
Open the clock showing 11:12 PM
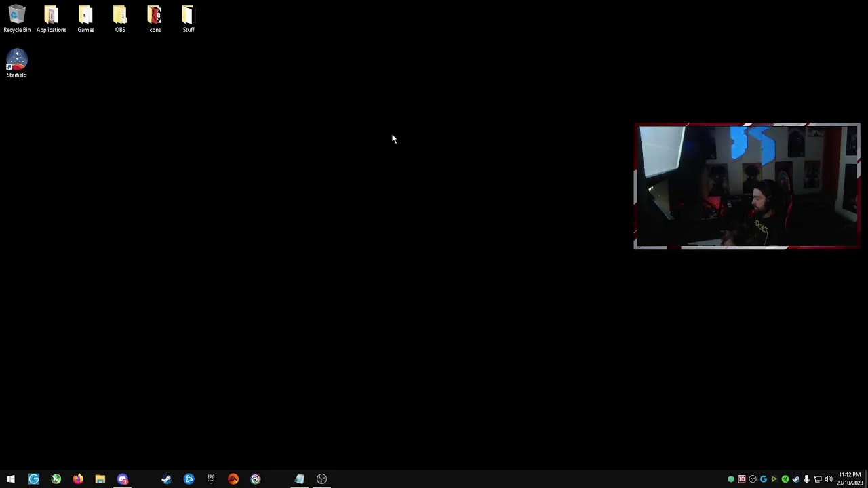(x=850, y=479)
